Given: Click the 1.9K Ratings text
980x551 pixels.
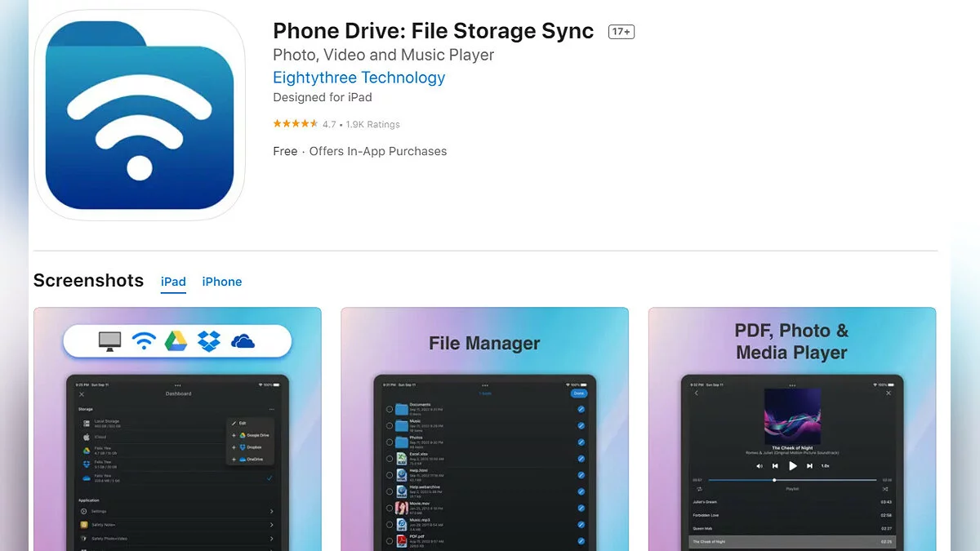Looking at the screenshot, I should point(373,124).
